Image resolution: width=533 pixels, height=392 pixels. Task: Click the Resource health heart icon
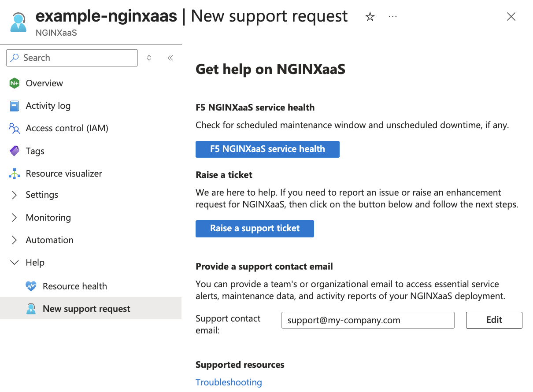[31, 286]
